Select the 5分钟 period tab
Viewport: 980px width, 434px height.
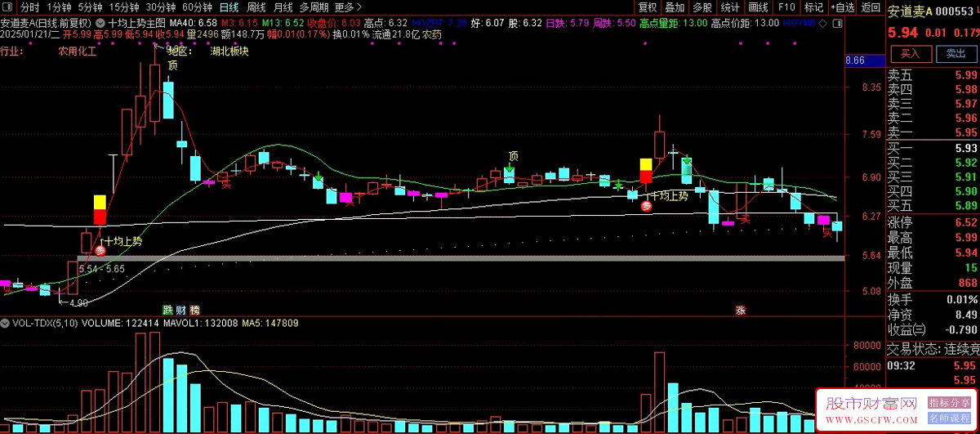coord(91,7)
